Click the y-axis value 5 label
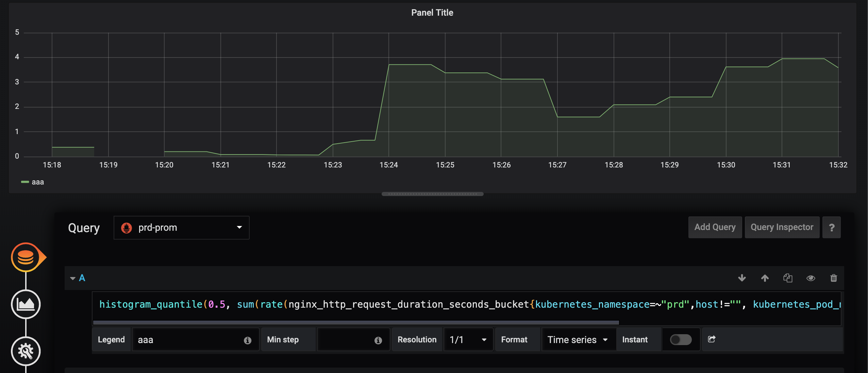The width and height of the screenshot is (868, 373). pyautogui.click(x=17, y=32)
